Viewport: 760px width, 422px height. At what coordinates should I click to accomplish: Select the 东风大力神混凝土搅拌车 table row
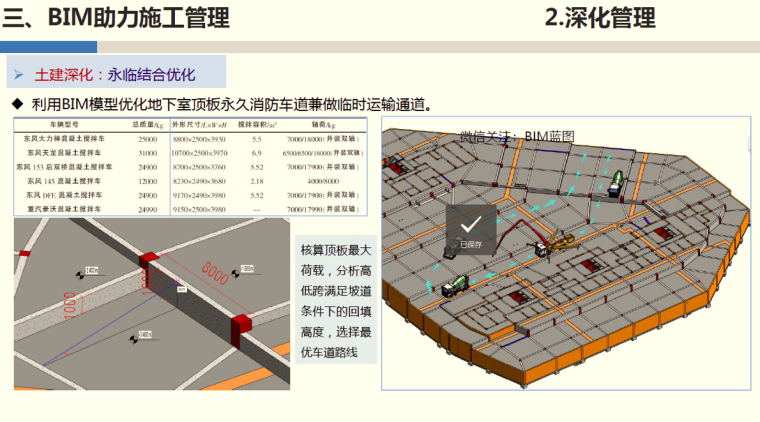tap(190, 139)
